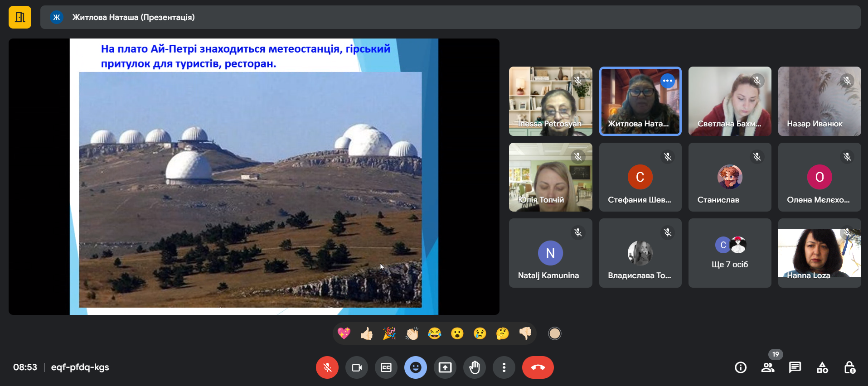
Task: Close the emoji reactions bar
Action: coord(415,367)
